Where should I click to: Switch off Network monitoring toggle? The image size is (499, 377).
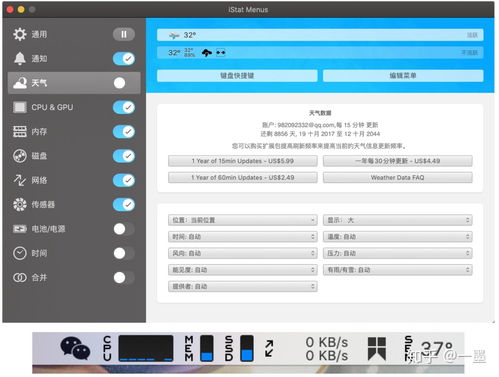124,180
